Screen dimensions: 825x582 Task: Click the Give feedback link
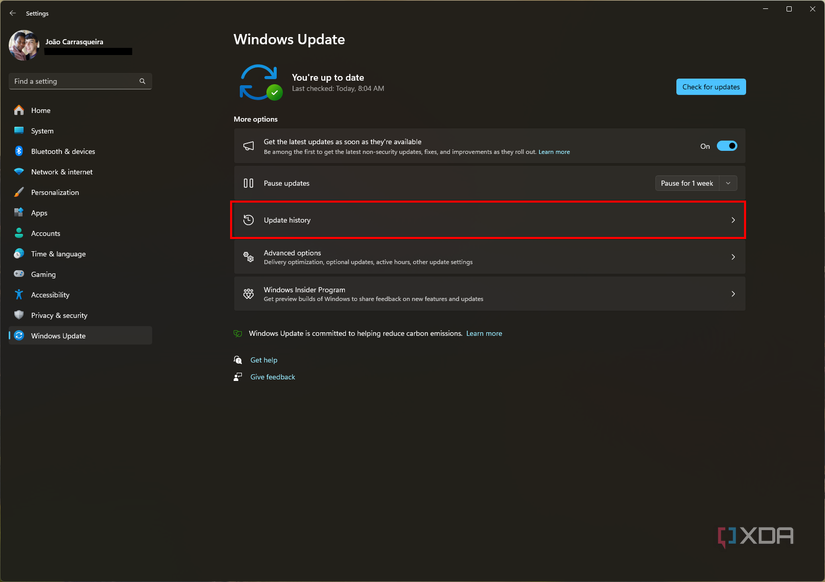[273, 377]
